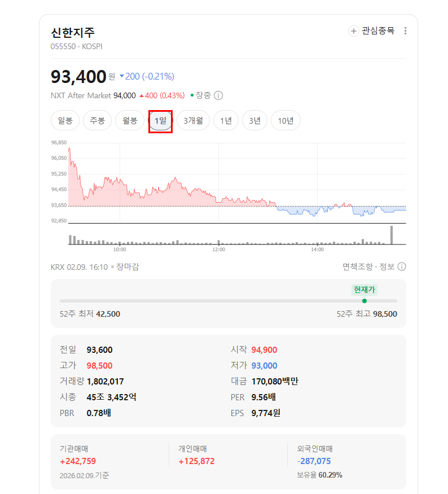Switch chart to 10년 period
Screen dimensions: 448x494
click(286, 120)
